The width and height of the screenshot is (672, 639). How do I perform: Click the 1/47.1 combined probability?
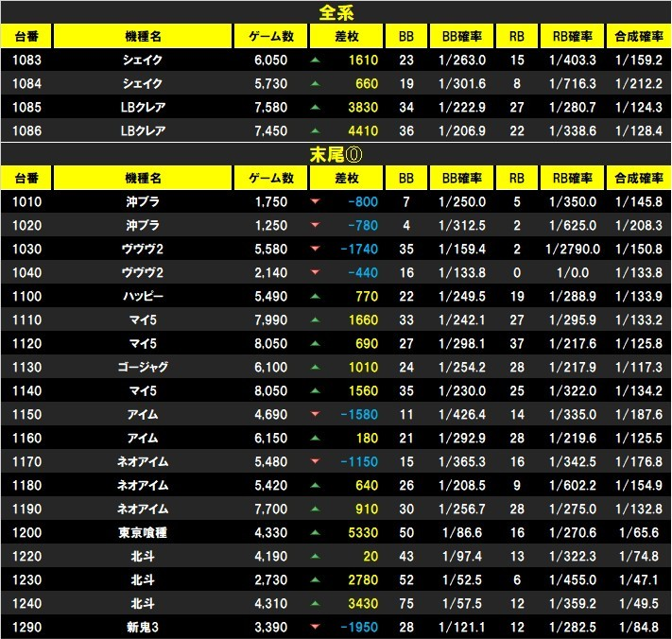tap(639, 579)
